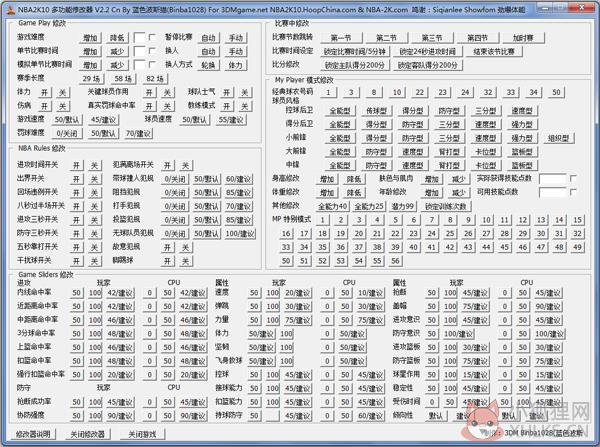The height and width of the screenshot is (447, 600).
Task: Click 减少 for 年龄修改
Action: tap(459, 193)
